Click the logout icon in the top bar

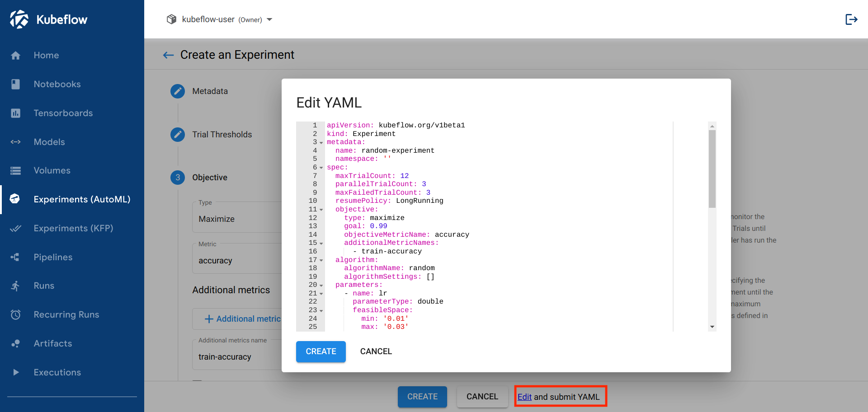tap(851, 19)
